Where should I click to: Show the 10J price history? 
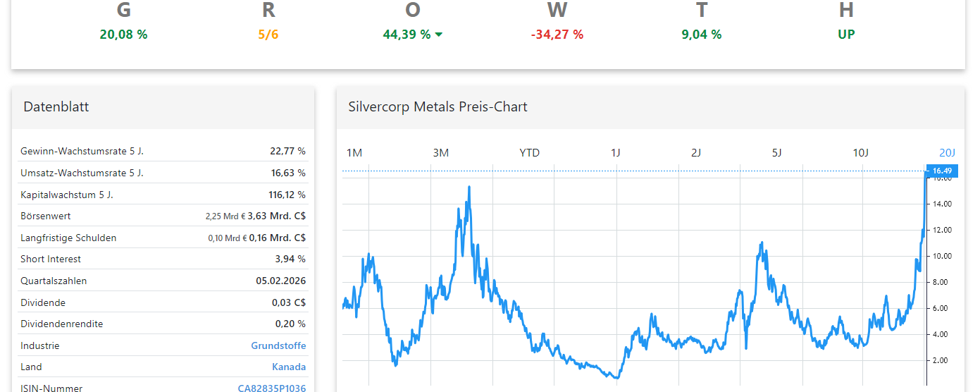(861, 153)
